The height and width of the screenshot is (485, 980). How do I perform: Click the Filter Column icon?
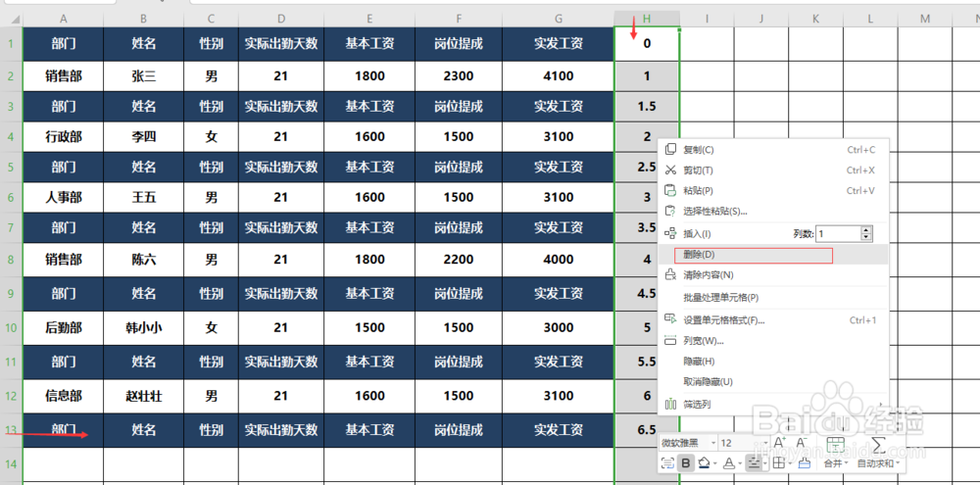pos(670,405)
